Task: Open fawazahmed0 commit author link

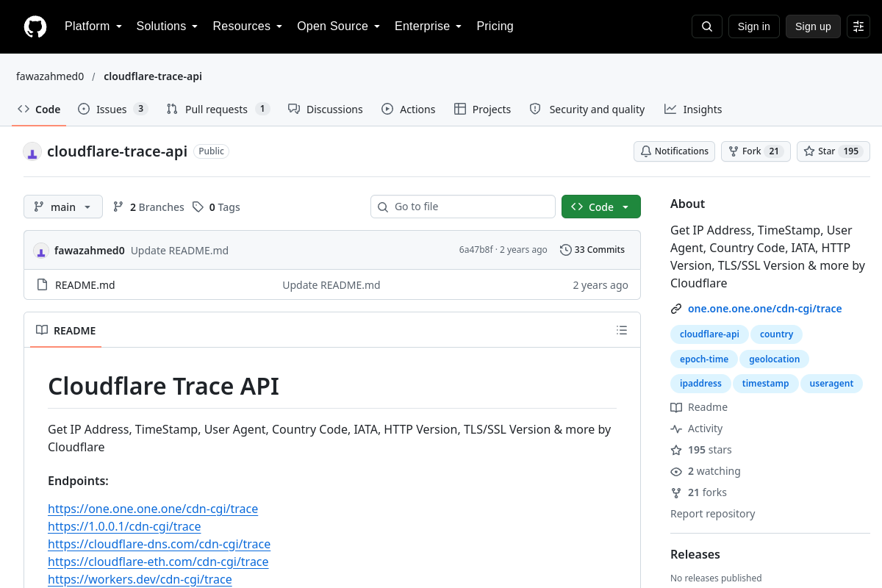Action: (x=90, y=250)
